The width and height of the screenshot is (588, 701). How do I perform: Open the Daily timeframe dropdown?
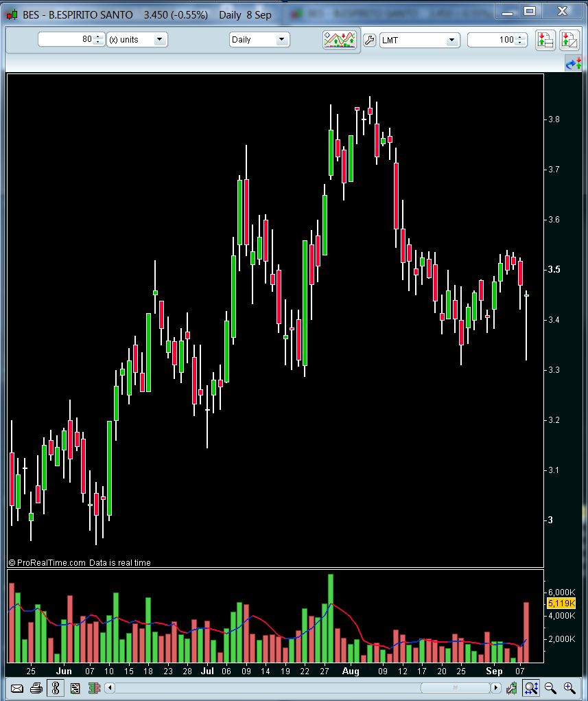click(259, 40)
